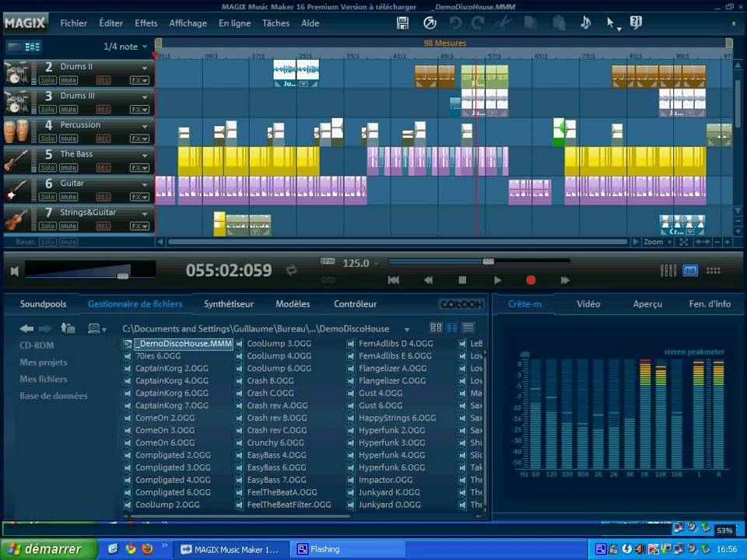The image size is (747, 560).
Task: Go up one folder level
Action: (68, 328)
